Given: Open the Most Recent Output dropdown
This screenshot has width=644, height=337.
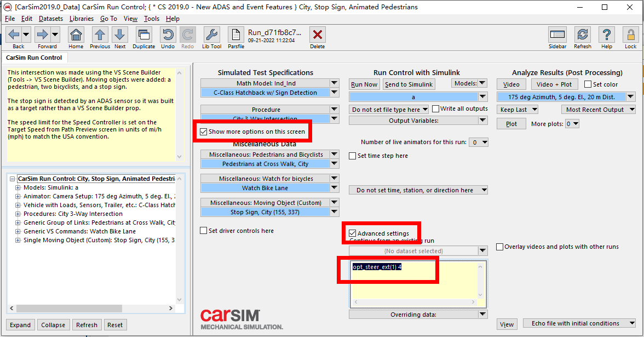Looking at the screenshot, I should [x=599, y=110].
